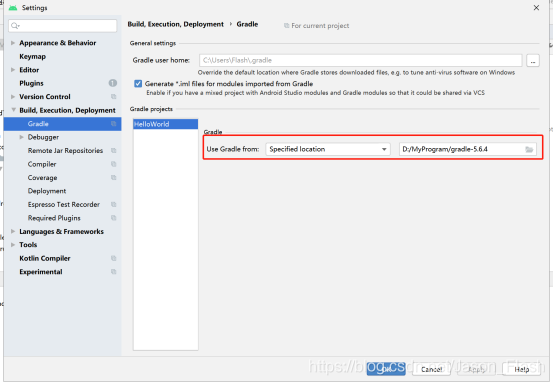This screenshot has height=385, width=554.
Task: Select Plugins in settings tree
Action: (31, 83)
